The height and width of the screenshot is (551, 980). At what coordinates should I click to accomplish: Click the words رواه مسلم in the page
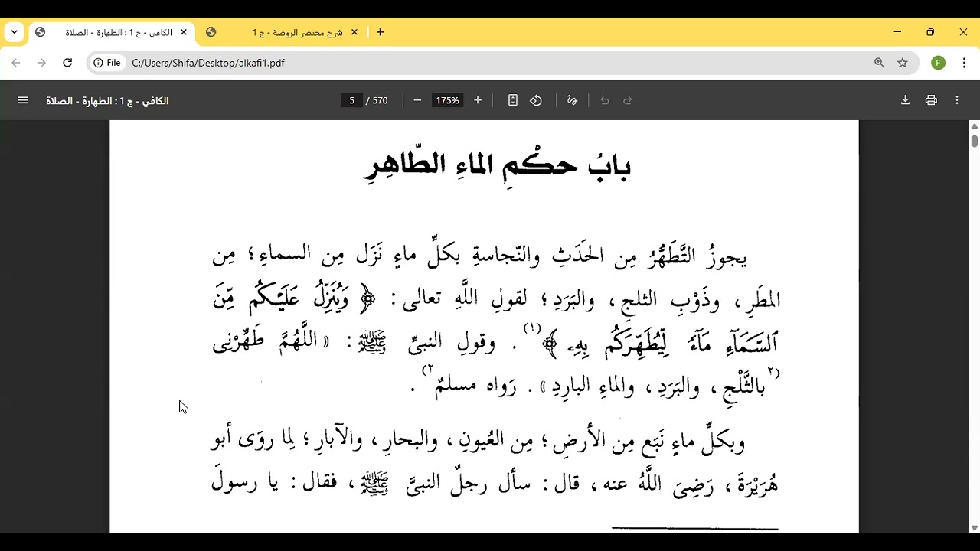[x=475, y=387]
